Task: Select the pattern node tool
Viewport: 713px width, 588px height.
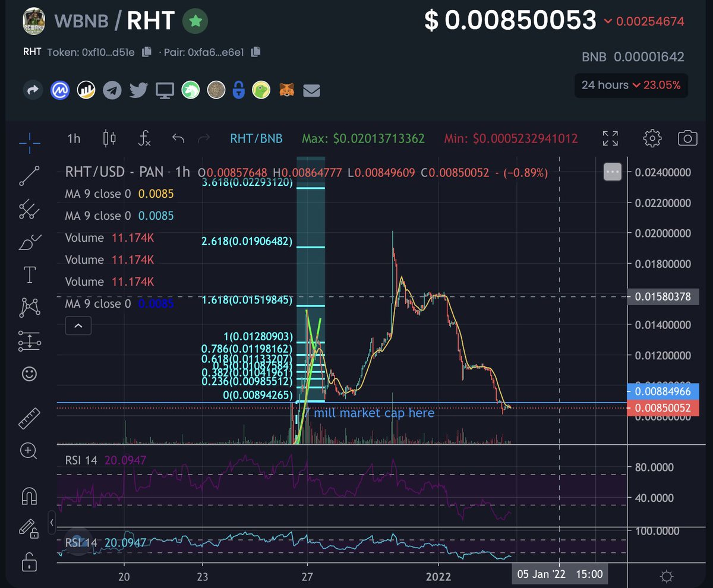Action: (x=29, y=307)
